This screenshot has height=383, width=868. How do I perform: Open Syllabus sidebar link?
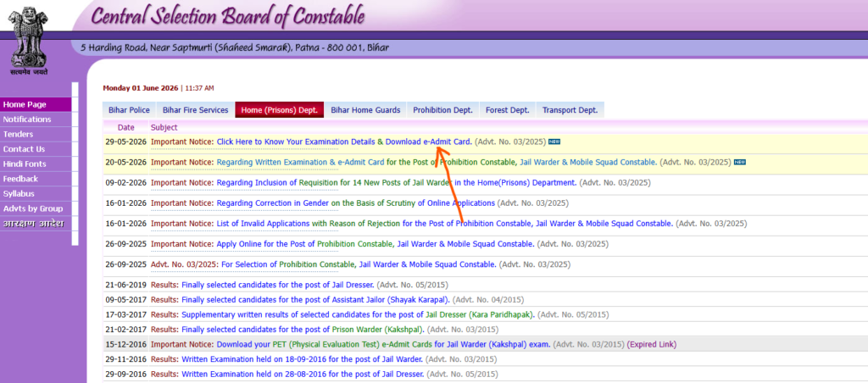coord(36,194)
